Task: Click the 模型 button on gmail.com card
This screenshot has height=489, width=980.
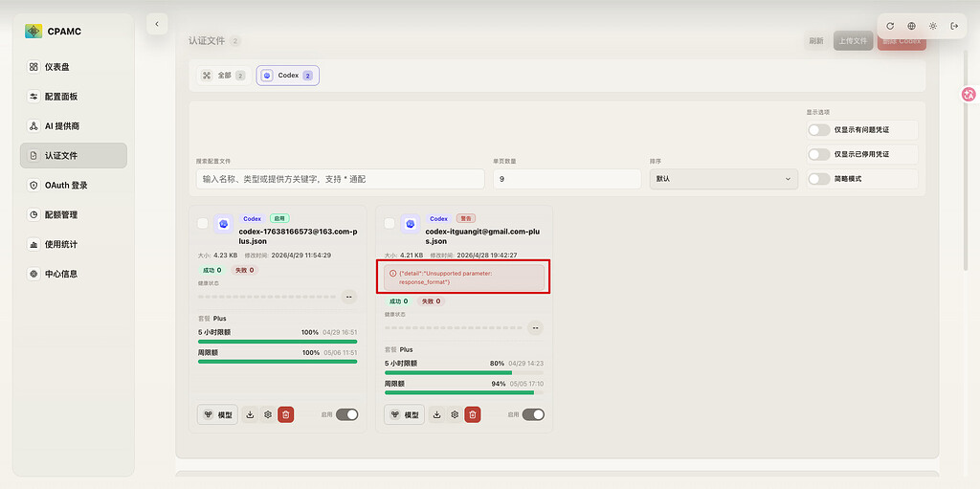Action: (x=404, y=414)
